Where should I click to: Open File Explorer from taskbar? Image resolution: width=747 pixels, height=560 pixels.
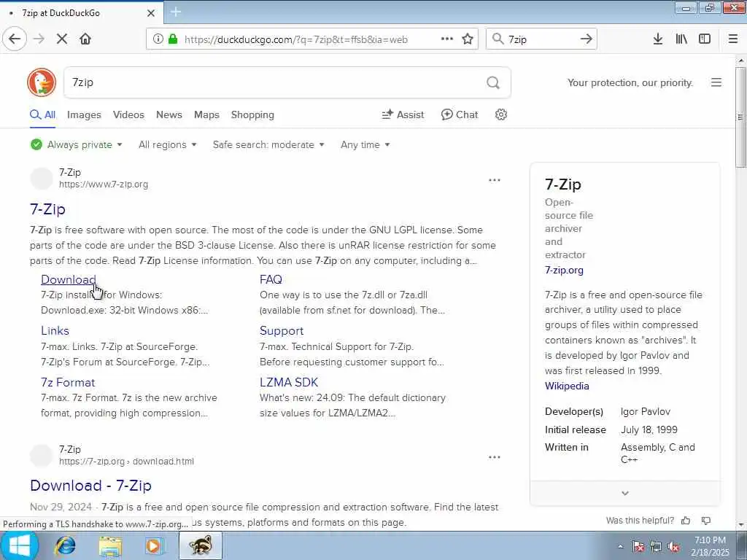(x=110, y=545)
